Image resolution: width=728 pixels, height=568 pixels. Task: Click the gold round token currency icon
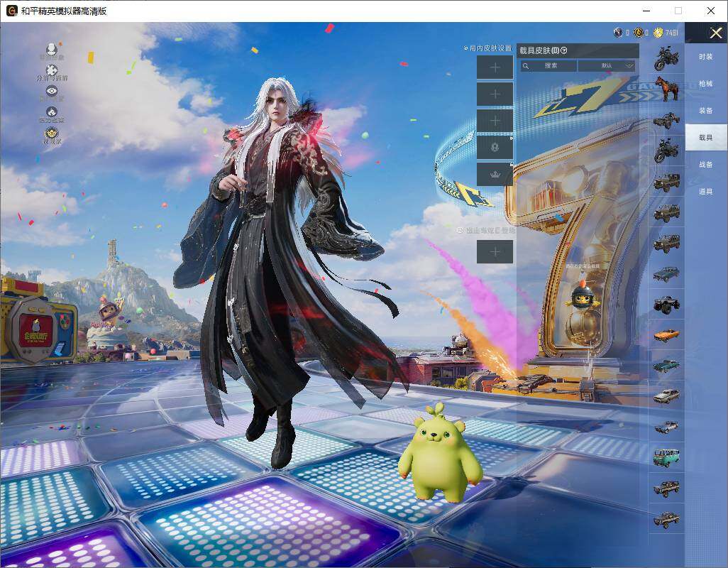[x=638, y=33]
